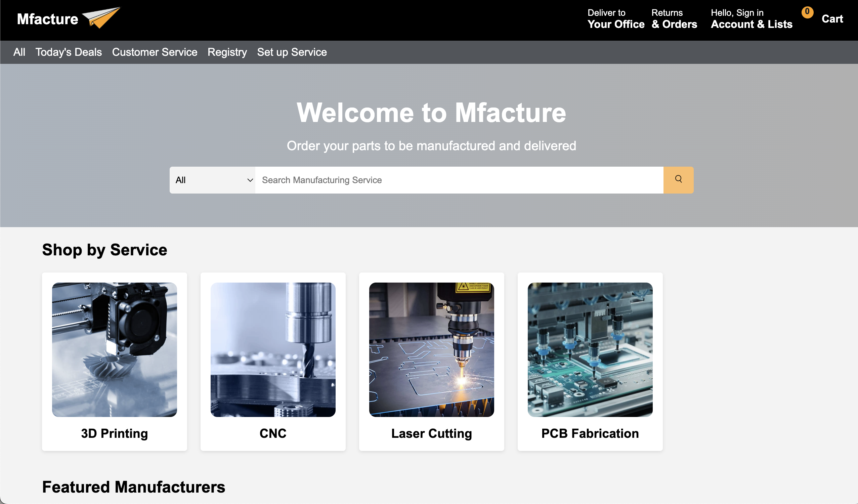Click the 3D Printing label
Image resolution: width=858 pixels, height=504 pixels.
tap(115, 433)
